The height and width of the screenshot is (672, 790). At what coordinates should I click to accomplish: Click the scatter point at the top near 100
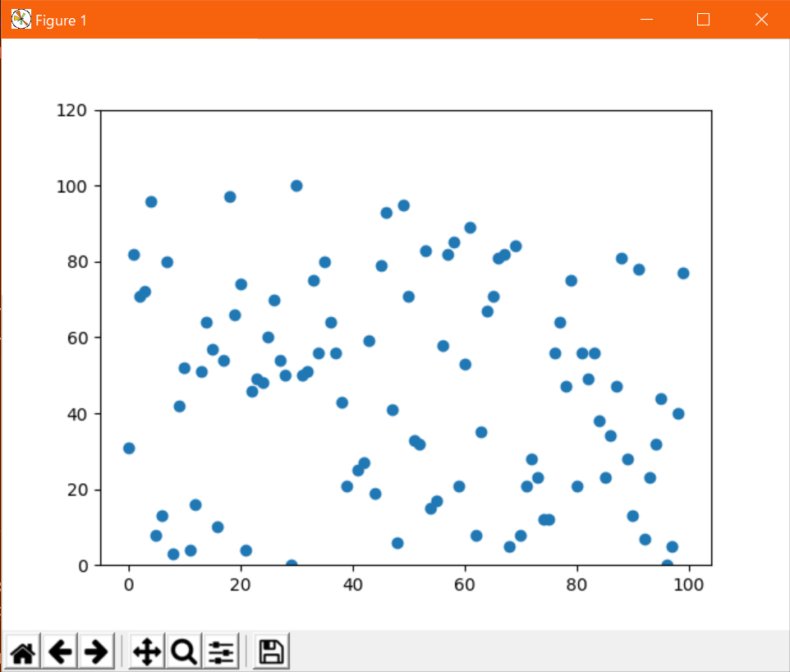(x=296, y=186)
